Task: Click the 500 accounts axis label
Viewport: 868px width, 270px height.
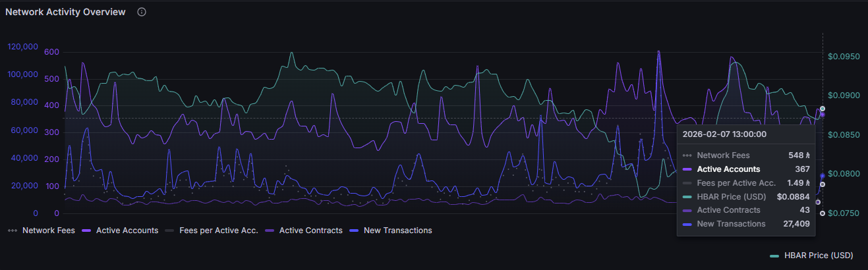Action: 52,79
